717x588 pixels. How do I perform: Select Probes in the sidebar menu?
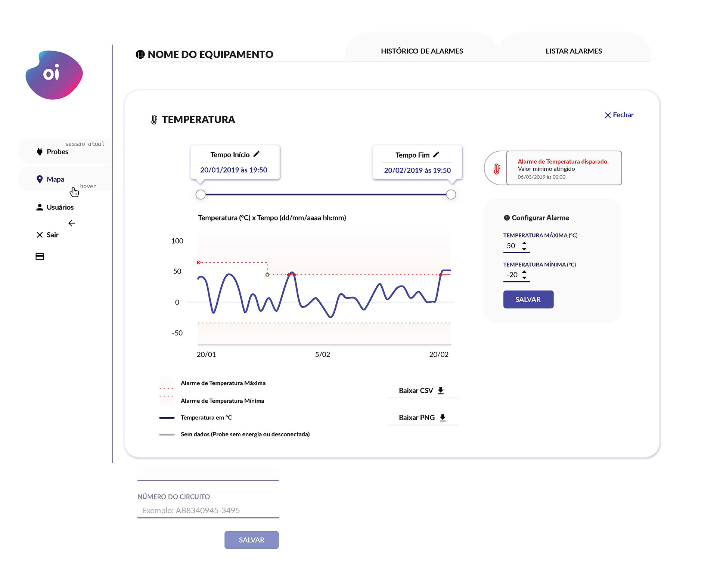click(x=57, y=152)
